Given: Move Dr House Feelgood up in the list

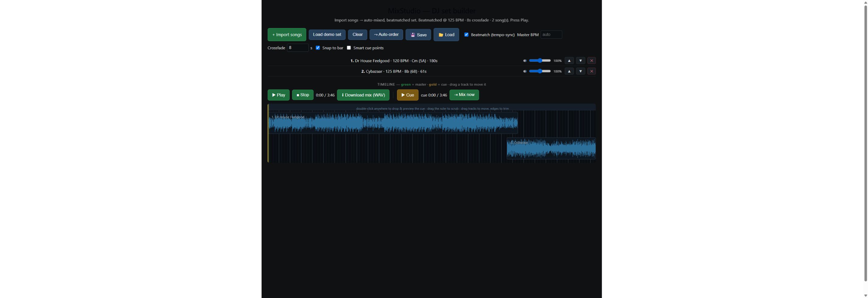Looking at the screenshot, I should [569, 61].
